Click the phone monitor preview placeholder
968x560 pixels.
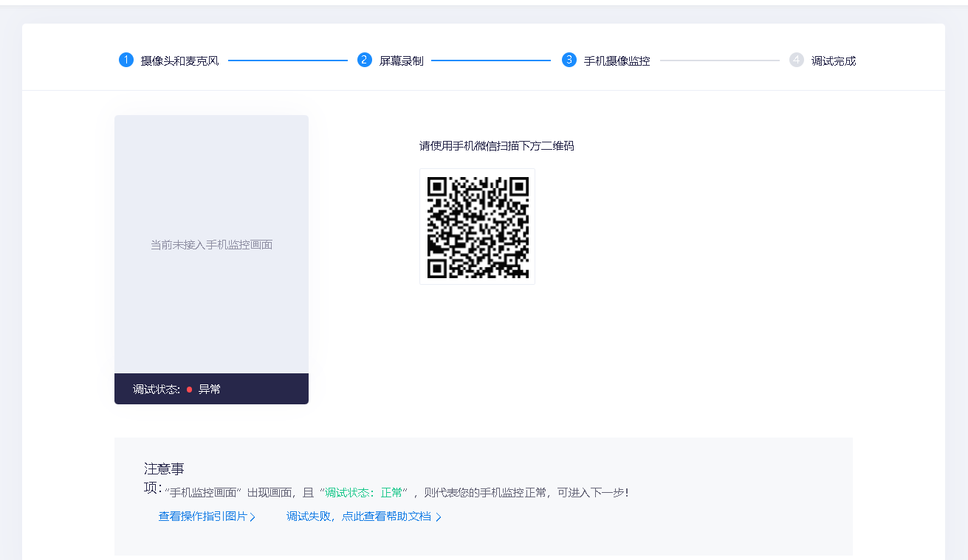coord(211,244)
